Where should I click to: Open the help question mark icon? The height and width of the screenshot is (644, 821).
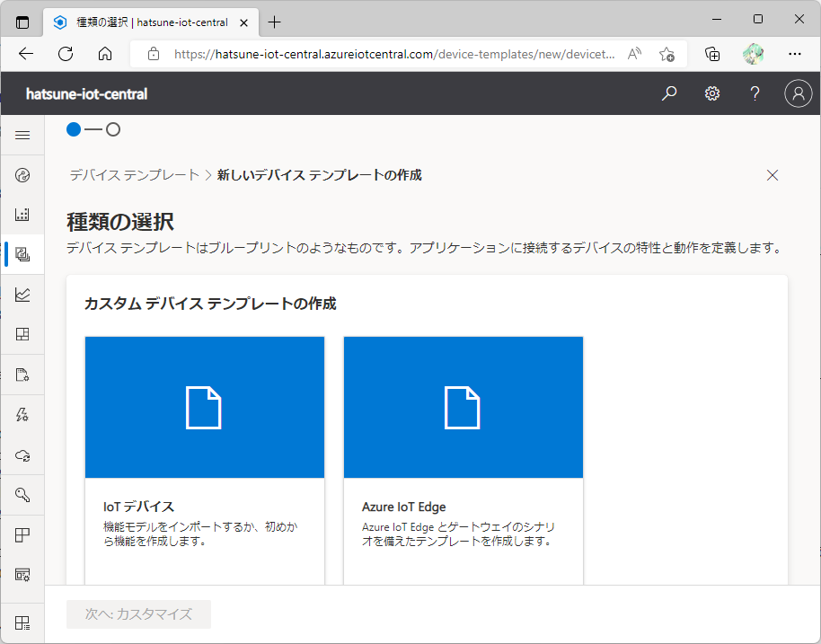point(755,93)
